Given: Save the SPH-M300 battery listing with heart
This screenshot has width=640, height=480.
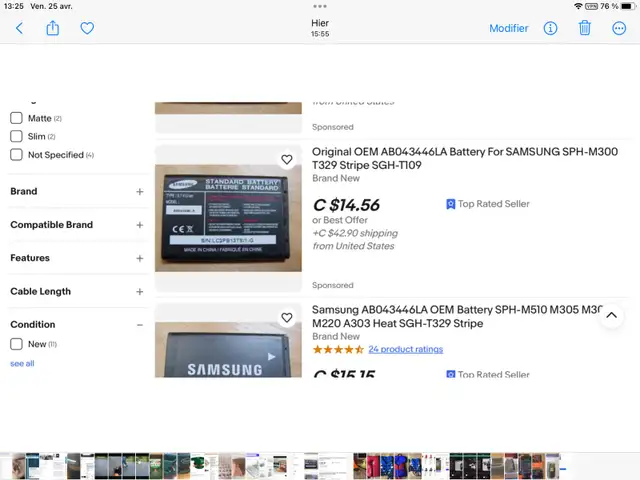Looking at the screenshot, I should click(287, 159).
